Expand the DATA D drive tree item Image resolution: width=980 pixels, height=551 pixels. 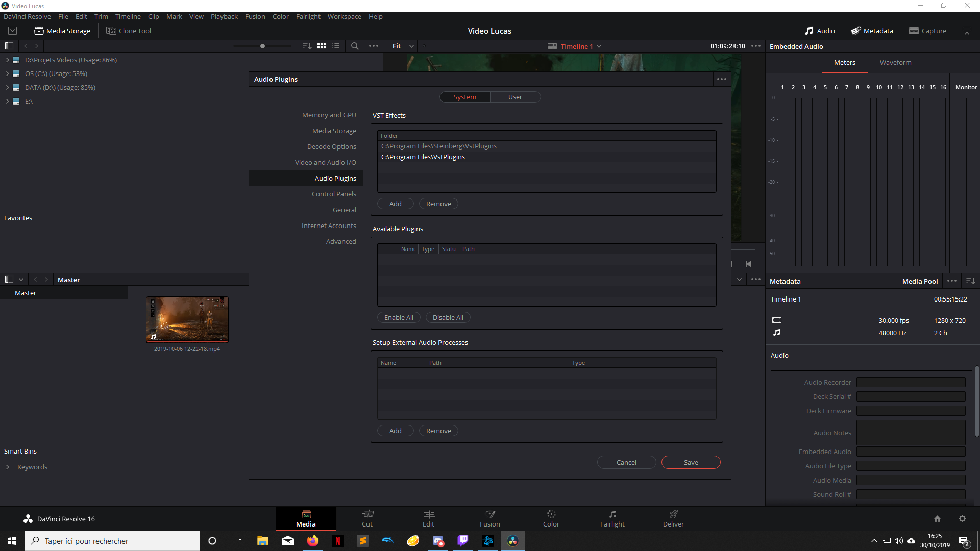(x=7, y=87)
